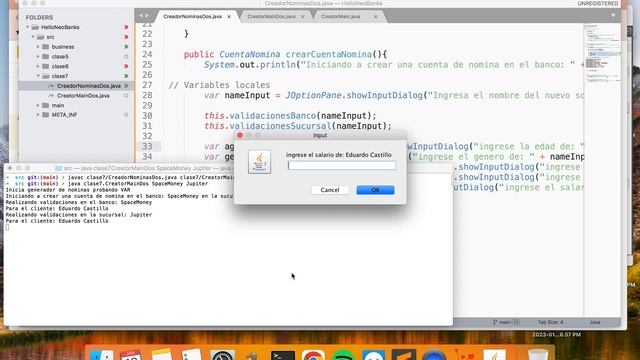This screenshot has height=360, width=640.
Task: Open Calendar from the Dock
Action: (131, 355)
